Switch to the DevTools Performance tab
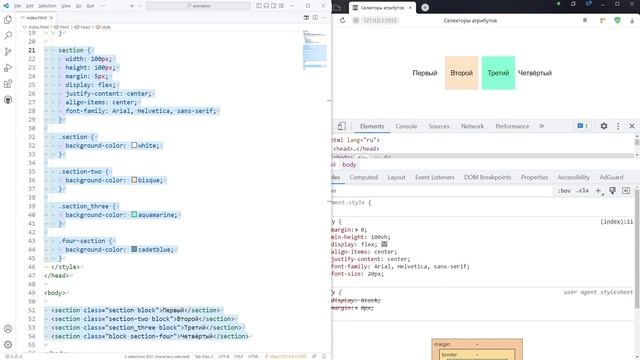Viewport: 640px width, 360px height. coord(512,126)
